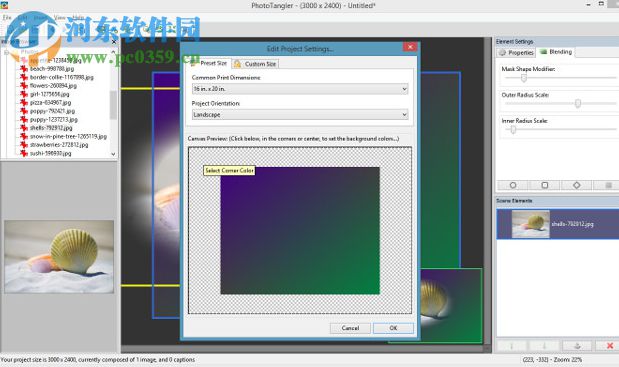Viewport: 619px width, 367px height.
Task: Confirm project settings with OK
Action: pyautogui.click(x=393, y=328)
